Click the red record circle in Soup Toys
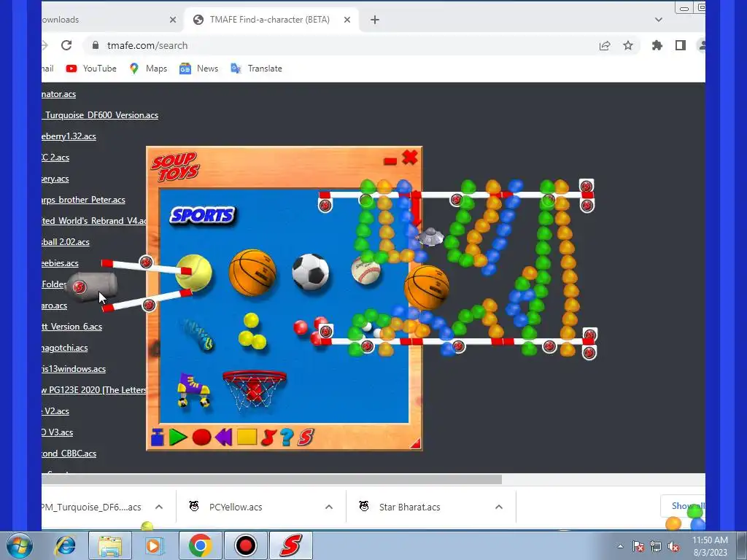Screen dimensions: 747x560 (201, 437)
